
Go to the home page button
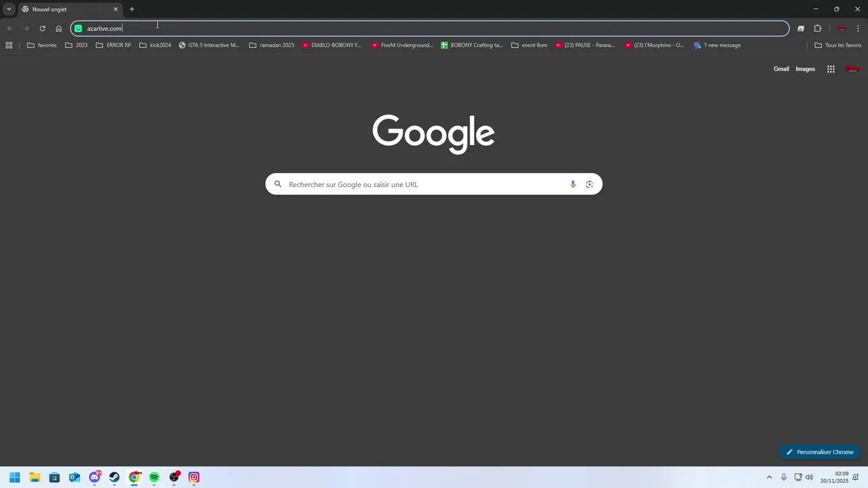point(58,28)
